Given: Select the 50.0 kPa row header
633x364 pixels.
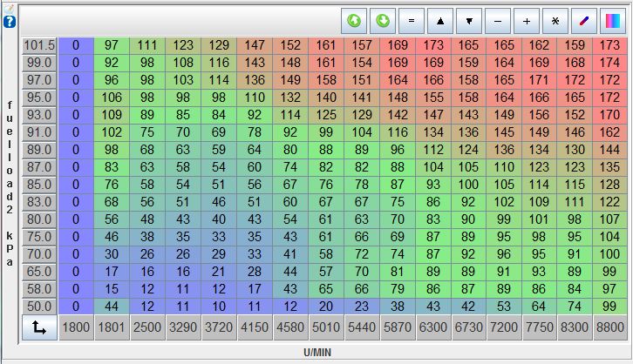Looking at the screenshot, I should point(39,306).
